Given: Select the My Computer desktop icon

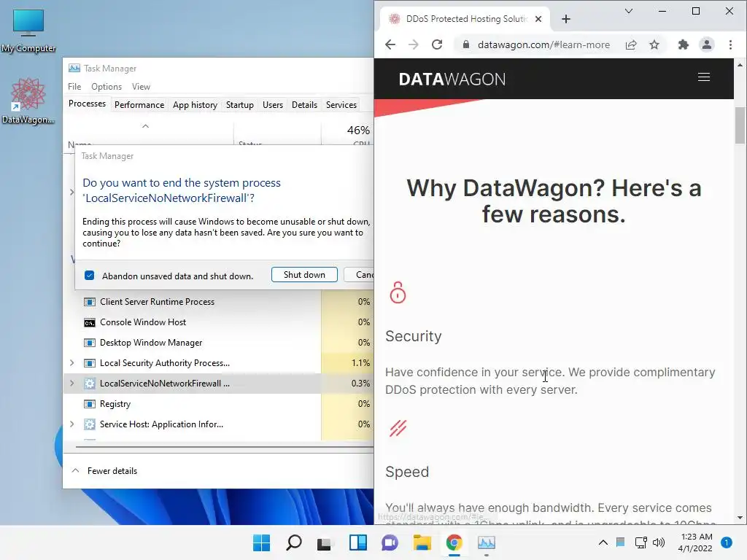Looking at the screenshot, I should click(28, 31).
